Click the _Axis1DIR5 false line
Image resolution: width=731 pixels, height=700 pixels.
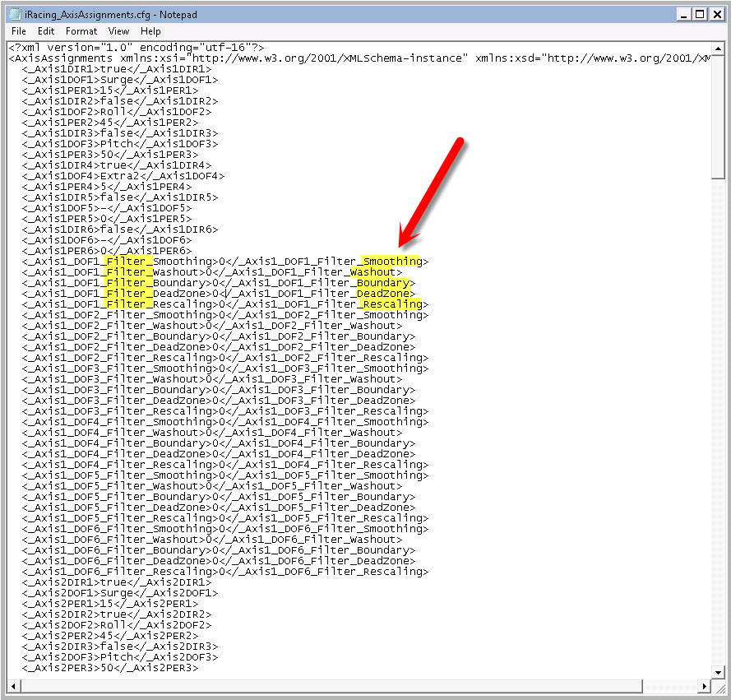(x=120, y=197)
